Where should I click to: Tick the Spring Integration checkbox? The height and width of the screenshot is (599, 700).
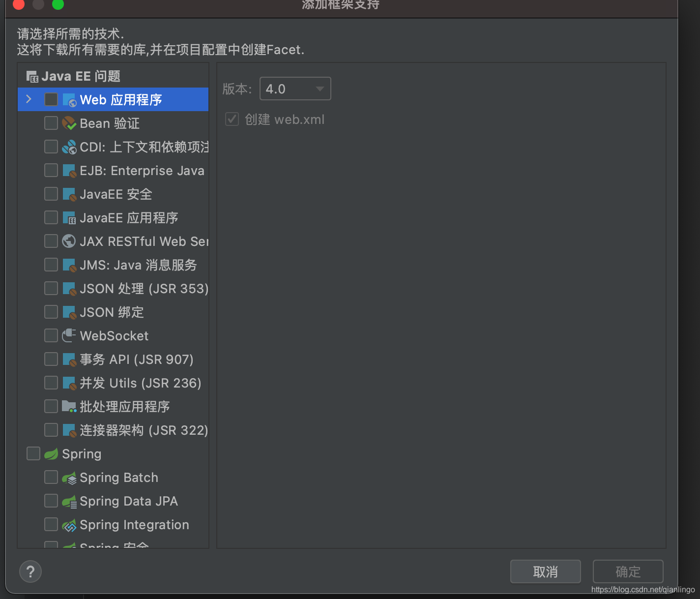click(51, 525)
